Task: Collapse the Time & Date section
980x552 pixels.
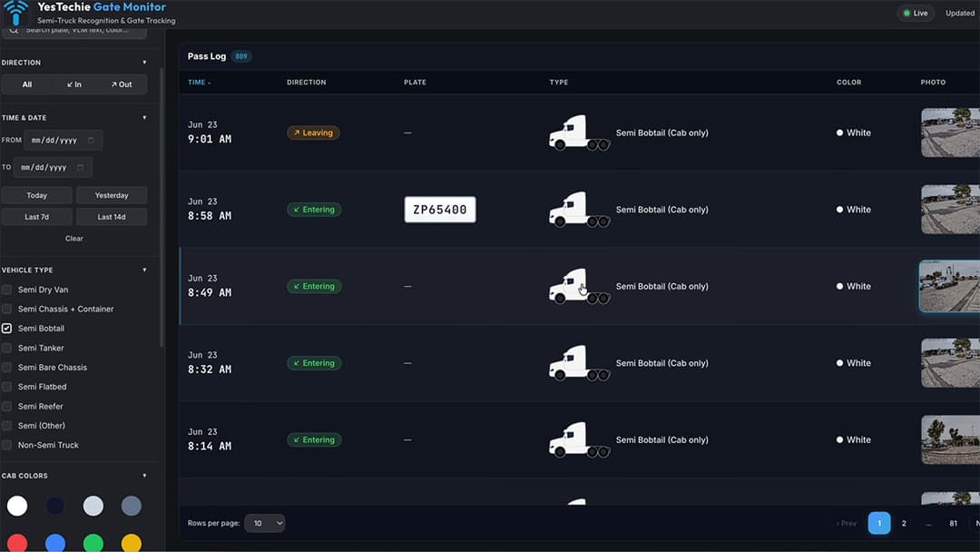Action: [x=144, y=117]
